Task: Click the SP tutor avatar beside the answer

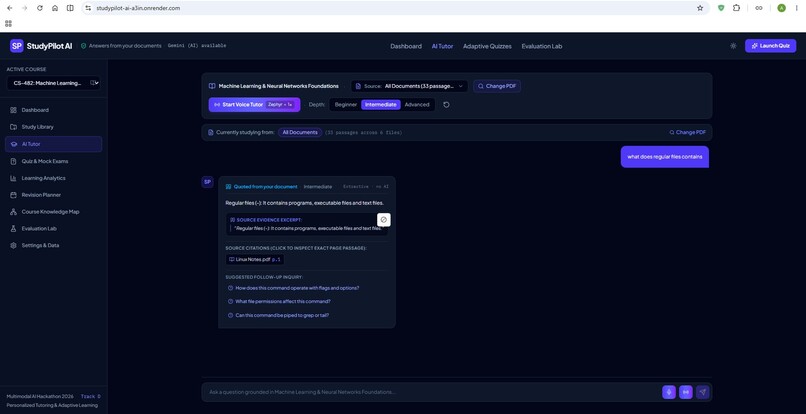Action: 207,182
